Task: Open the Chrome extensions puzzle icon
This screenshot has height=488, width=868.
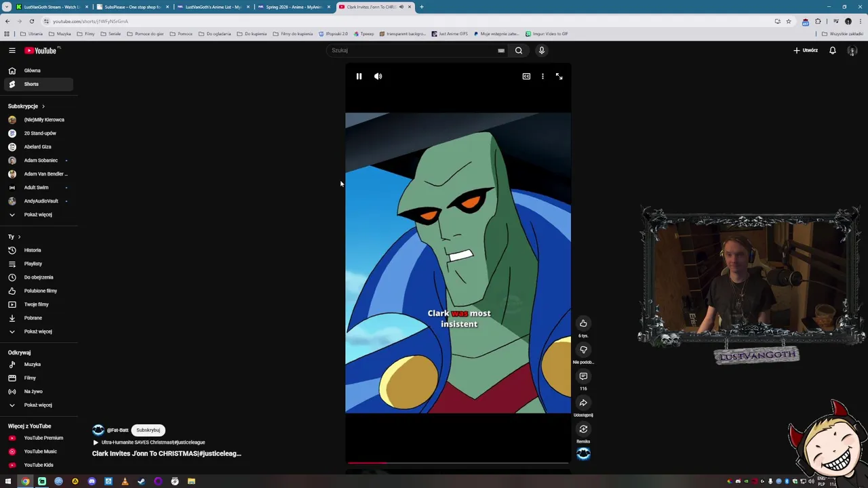Action: coord(818,21)
